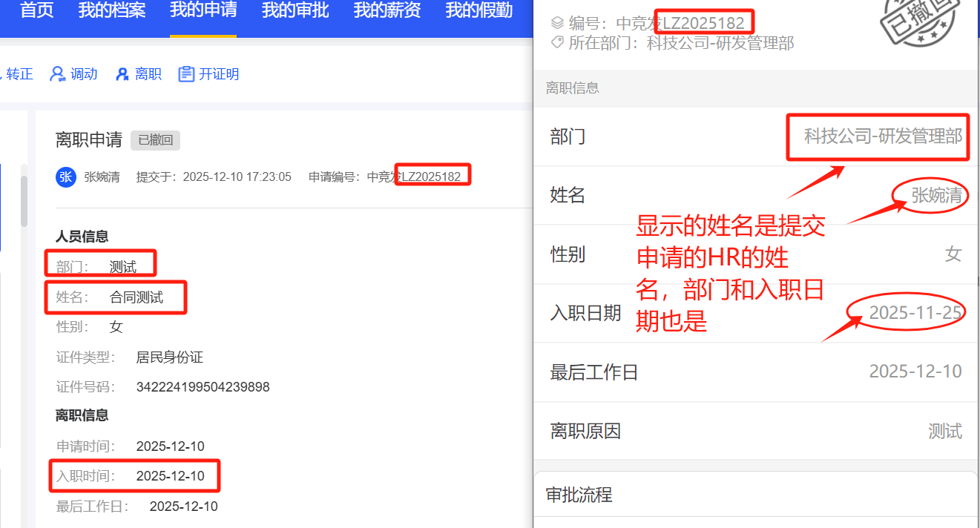Click the 部门 value 测试

click(x=123, y=267)
